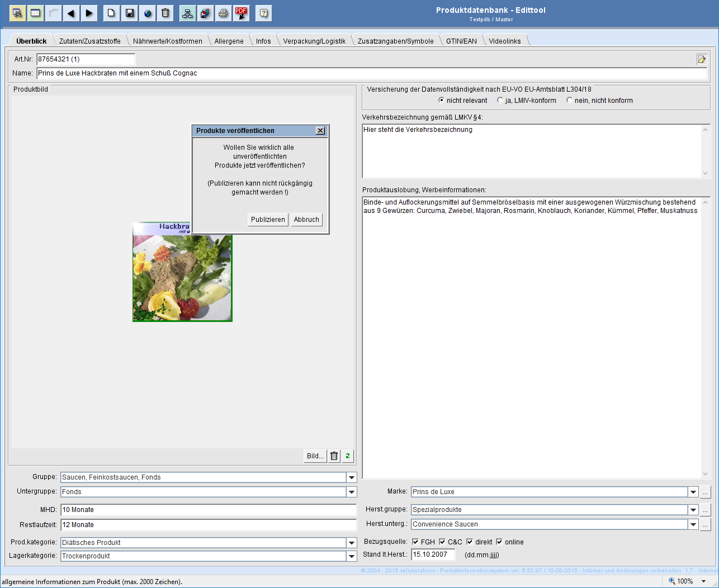The image size is (719, 588).
Task: Delete product with toolbar trash icon
Action: point(165,13)
